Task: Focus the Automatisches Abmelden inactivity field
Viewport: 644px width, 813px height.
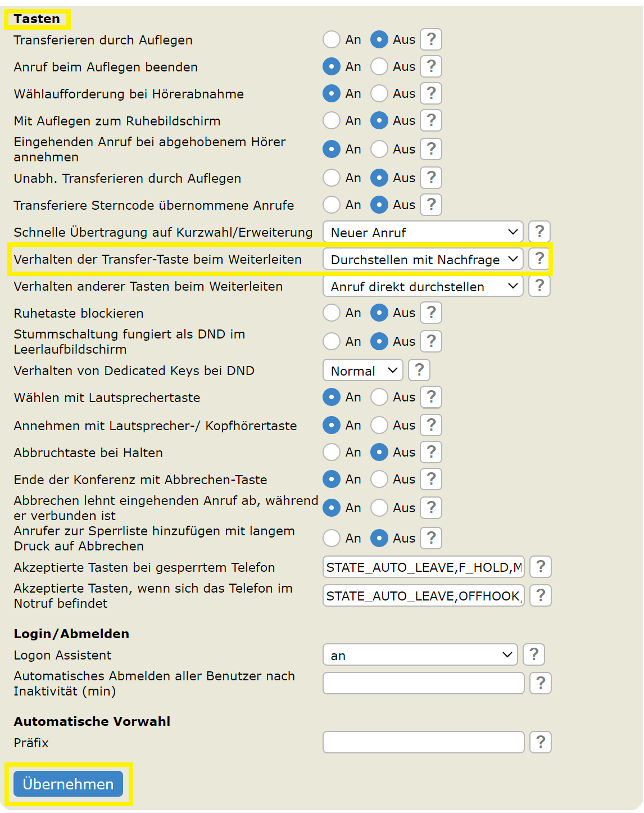Action: pos(423,683)
